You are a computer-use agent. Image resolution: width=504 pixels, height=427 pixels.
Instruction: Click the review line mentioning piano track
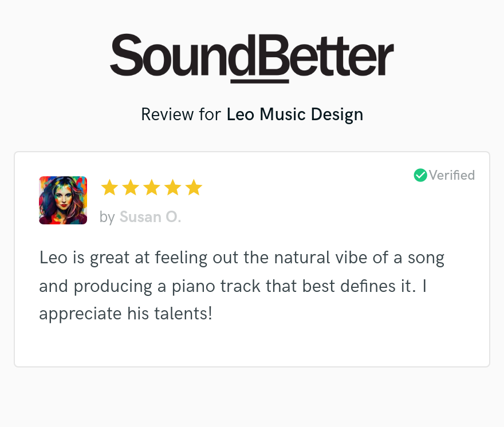(x=233, y=286)
